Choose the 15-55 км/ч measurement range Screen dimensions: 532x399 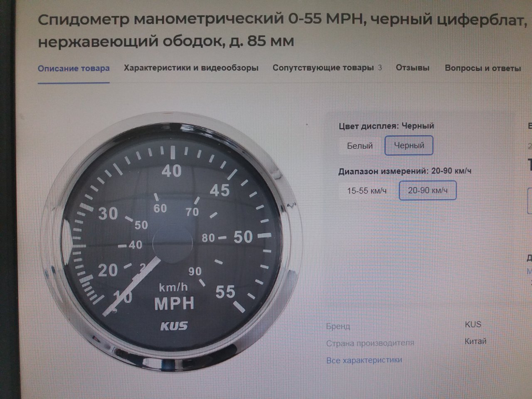pyautogui.click(x=367, y=191)
